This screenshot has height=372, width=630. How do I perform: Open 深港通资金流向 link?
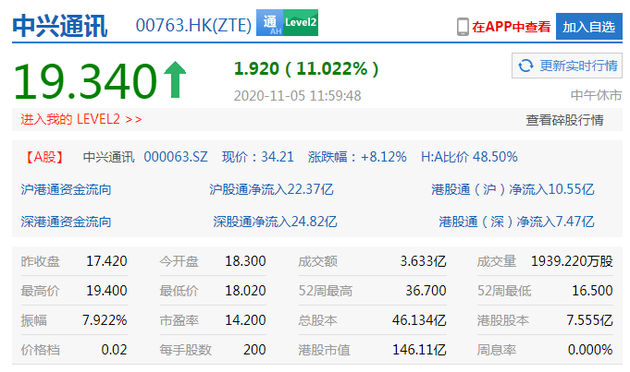66,221
